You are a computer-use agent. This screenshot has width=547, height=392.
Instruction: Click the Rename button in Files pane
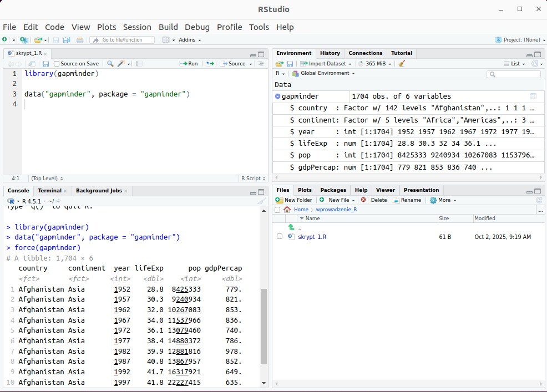click(407, 200)
